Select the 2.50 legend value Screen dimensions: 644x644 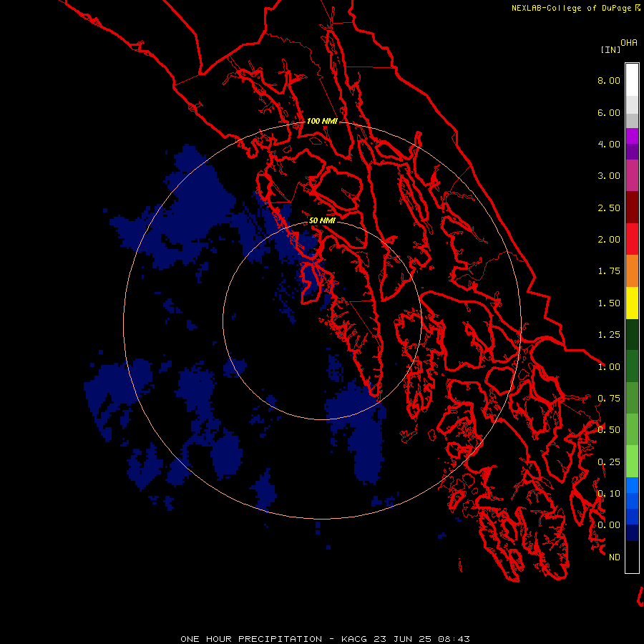coord(609,208)
